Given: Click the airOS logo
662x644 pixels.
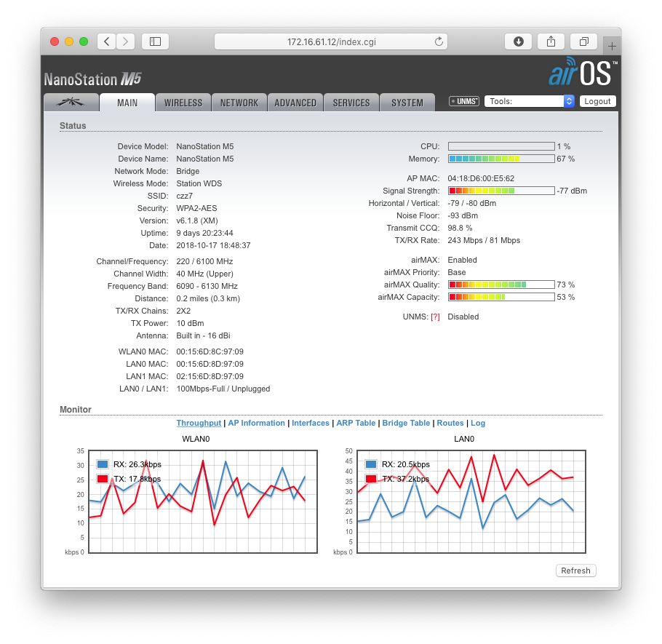Looking at the screenshot, I should coord(583,72).
